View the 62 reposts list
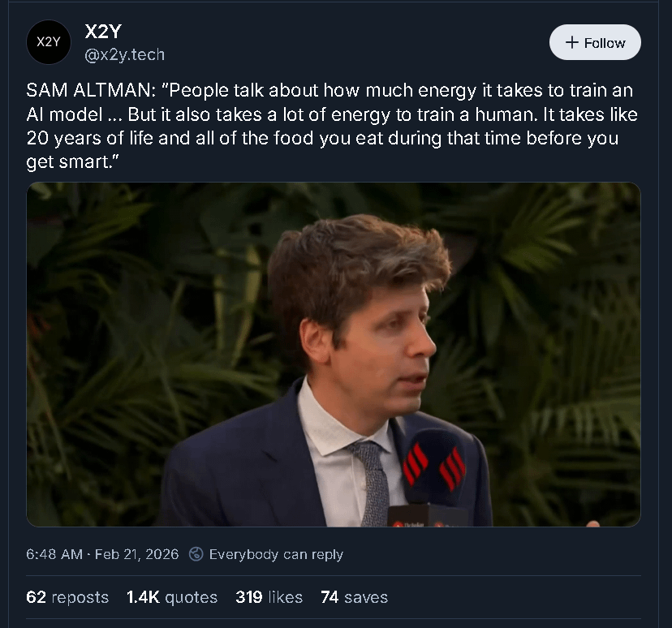The width and height of the screenshot is (672, 628). click(x=67, y=597)
